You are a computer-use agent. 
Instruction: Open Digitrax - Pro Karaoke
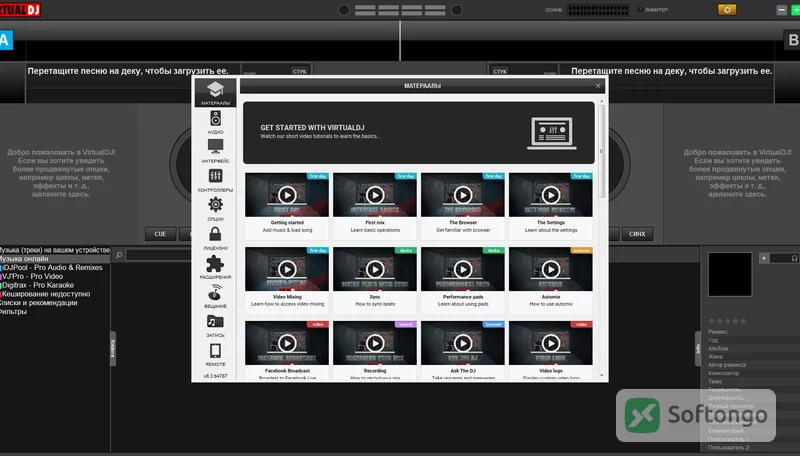pyautogui.click(x=38, y=285)
